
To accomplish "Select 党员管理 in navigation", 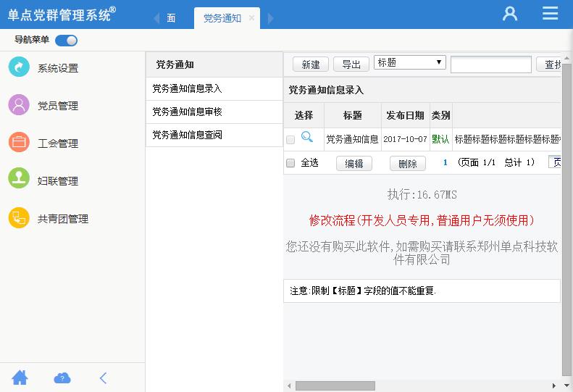I will tap(58, 106).
